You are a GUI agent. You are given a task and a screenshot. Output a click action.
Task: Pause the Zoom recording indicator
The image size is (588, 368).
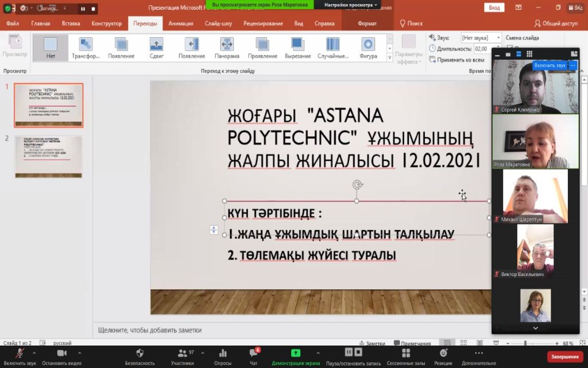tap(83, 9)
